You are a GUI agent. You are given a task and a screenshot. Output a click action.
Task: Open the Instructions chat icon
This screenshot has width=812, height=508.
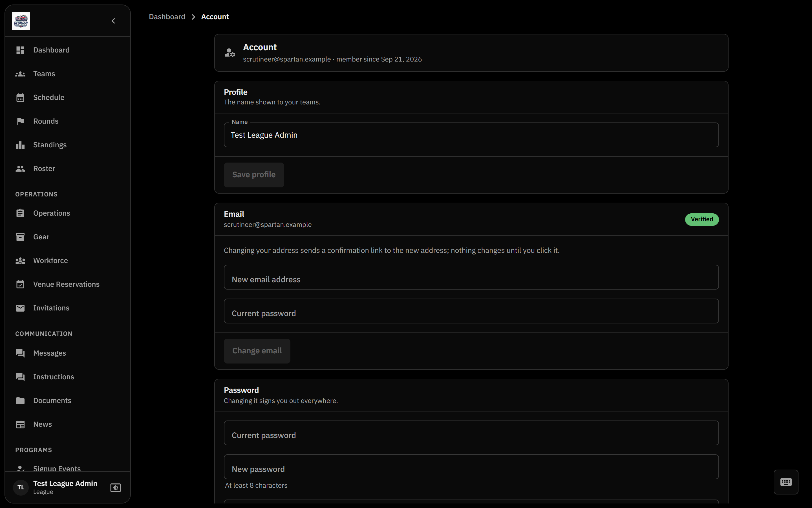[20, 377]
